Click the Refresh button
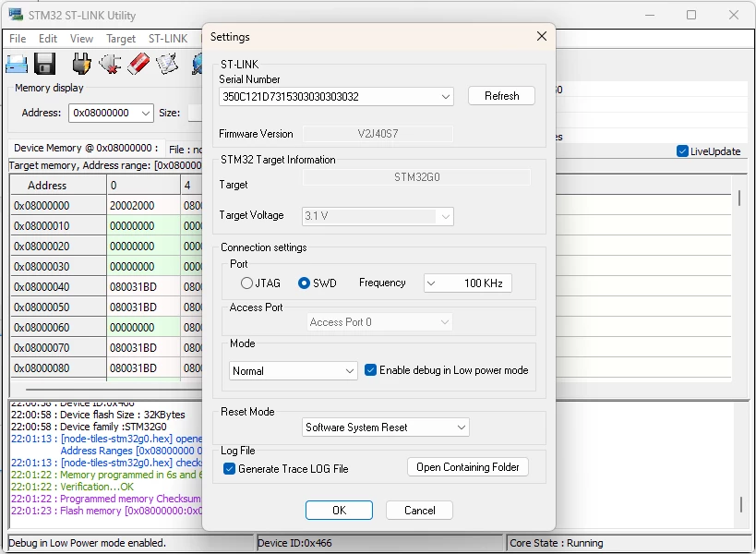 pos(501,96)
